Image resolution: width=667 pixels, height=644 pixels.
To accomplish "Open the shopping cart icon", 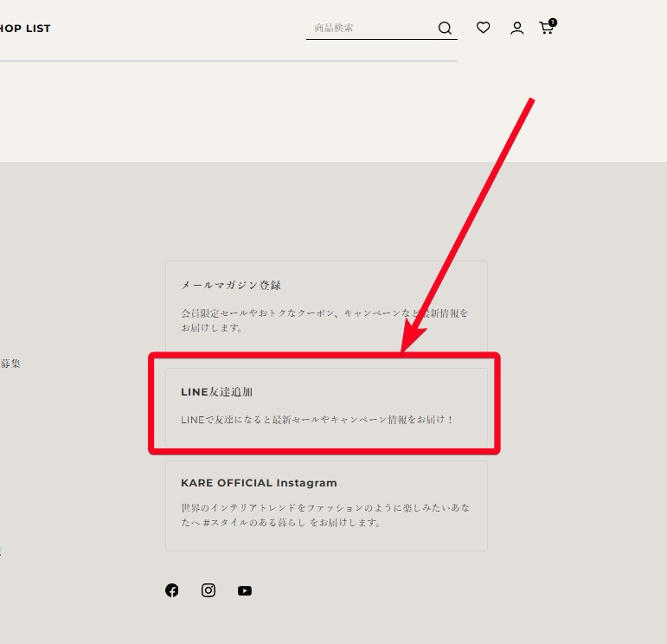I will pyautogui.click(x=546, y=29).
